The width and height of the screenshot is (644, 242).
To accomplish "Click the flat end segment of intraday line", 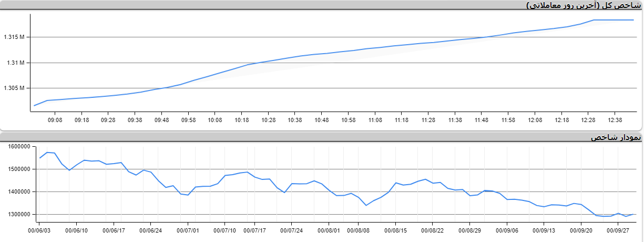I will (614, 20).
